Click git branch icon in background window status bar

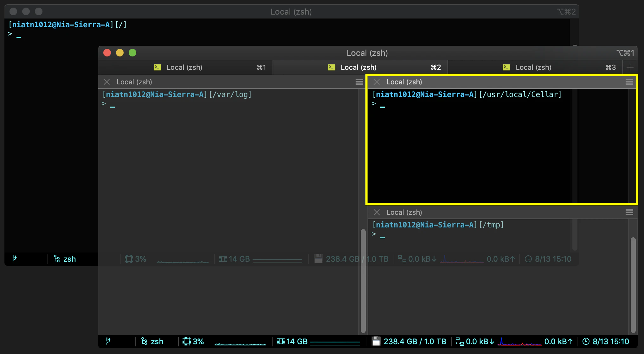coord(14,259)
